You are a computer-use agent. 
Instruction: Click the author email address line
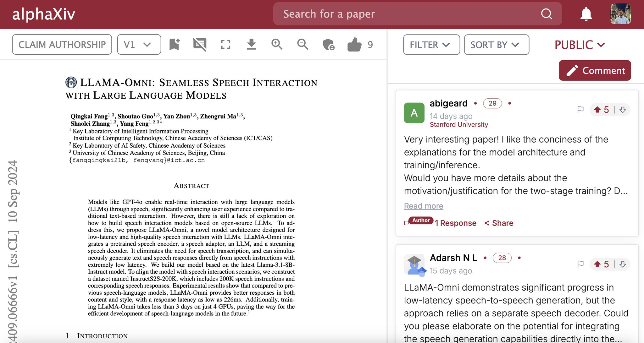137,160
